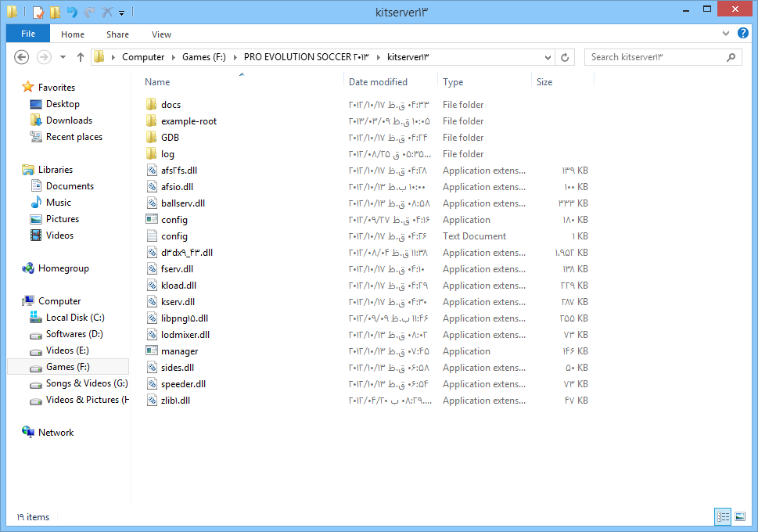Sort files by Date modified column

(x=378, y=82)
